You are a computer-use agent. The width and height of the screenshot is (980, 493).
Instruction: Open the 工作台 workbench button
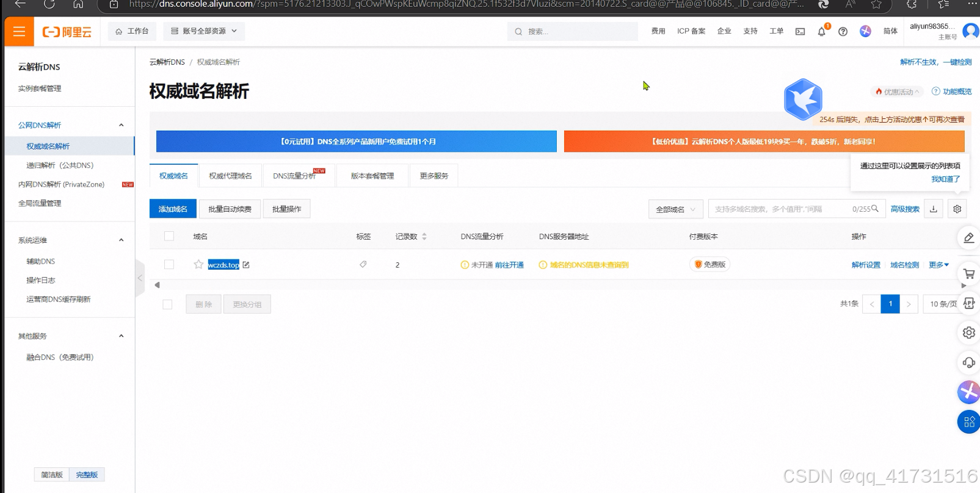[x=132, y=31]
